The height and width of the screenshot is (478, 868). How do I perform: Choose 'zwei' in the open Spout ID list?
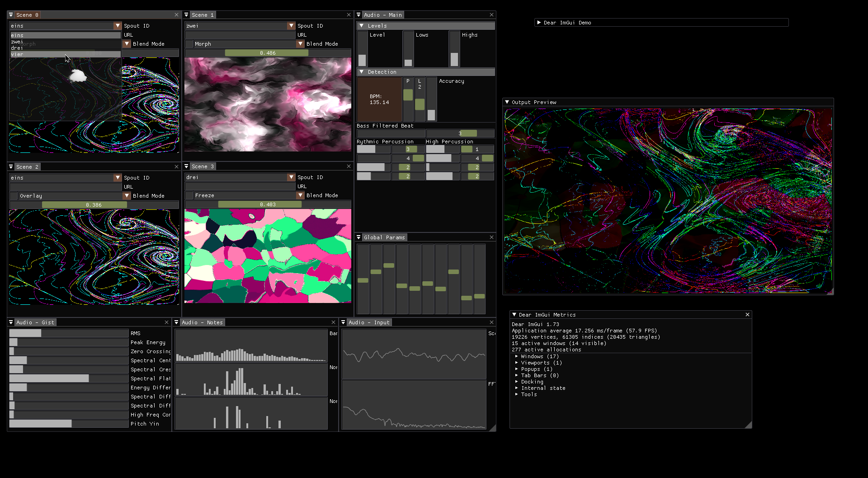[x=66, y=42]
